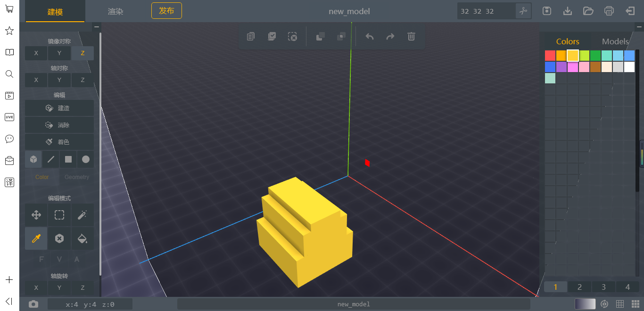Toggle the grid display icon at bottom right
The height and width of the screenshot is (311, 644).
point(620,304)
